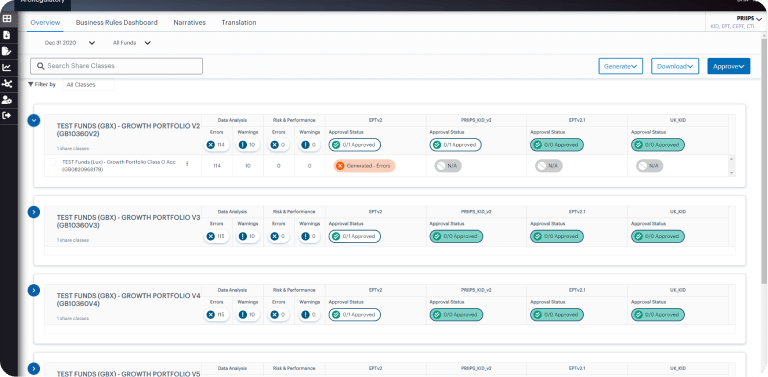Viewport: 768px width, 377px height.
Task: Click the N/A status under UK_KID
Action: [x=649, y=166]
